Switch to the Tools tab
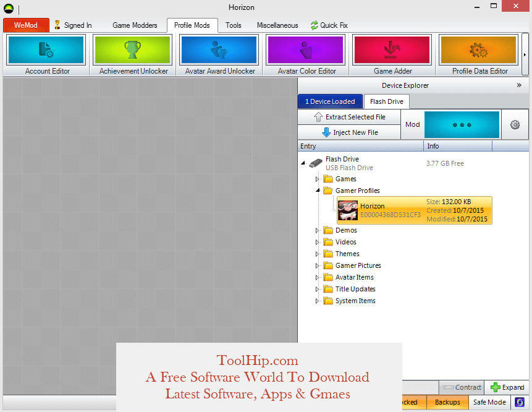 (x=234, y=25)
